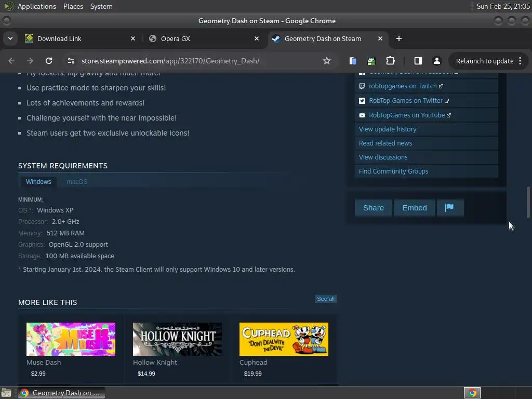This screenshot has width=532, height=399.
Task: Open the Muse Dash game thumbnail
Action: click(71, 339)
